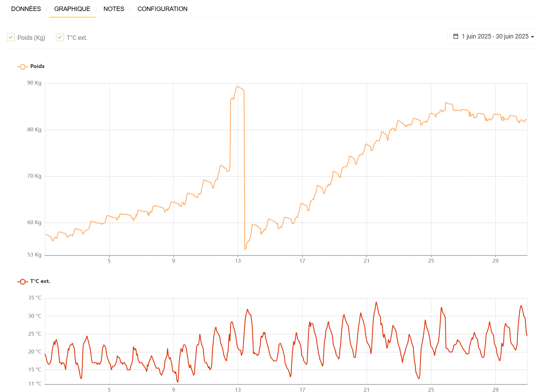The width and height of the screenshot is (536, 392).
Task: Click the 53 Kg axis label
Action: pos(34,255)
